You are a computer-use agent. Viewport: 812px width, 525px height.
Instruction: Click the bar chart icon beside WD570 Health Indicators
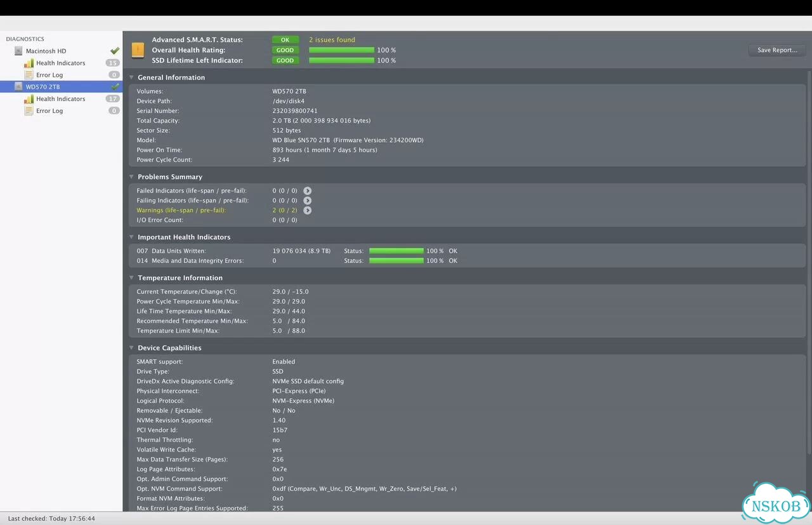pos(29,99)
